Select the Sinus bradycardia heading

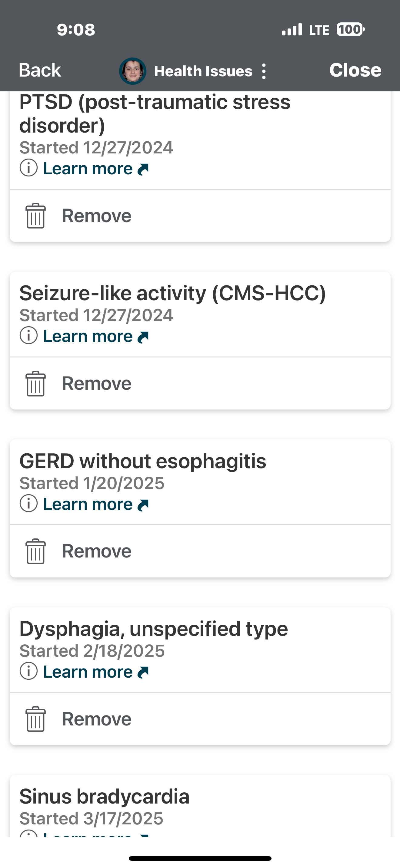tap(104, 797)
